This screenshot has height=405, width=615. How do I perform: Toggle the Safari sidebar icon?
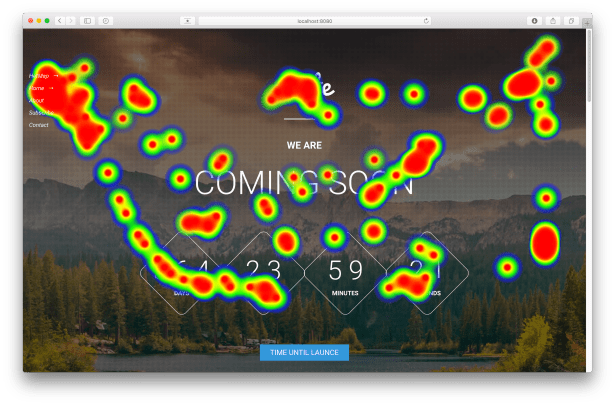[87, 20]
